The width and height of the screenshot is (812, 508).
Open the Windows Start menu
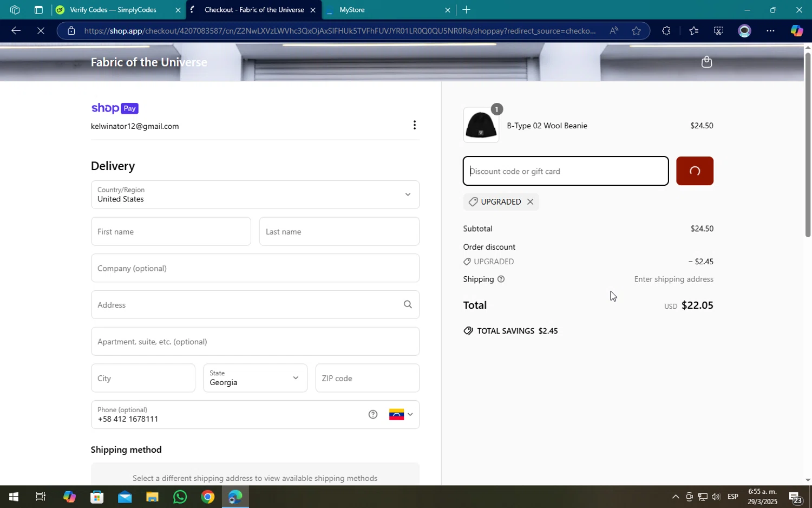coord(14,497)
